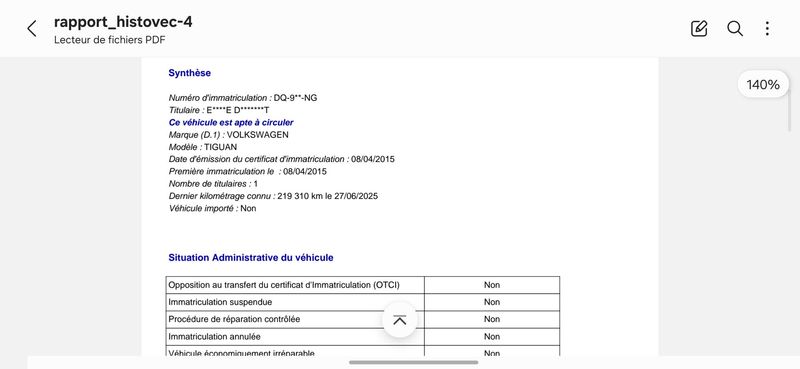Click the Véhicule importé : Non line
The height and width of the screenshot is (369, 800).
[212, 208]
